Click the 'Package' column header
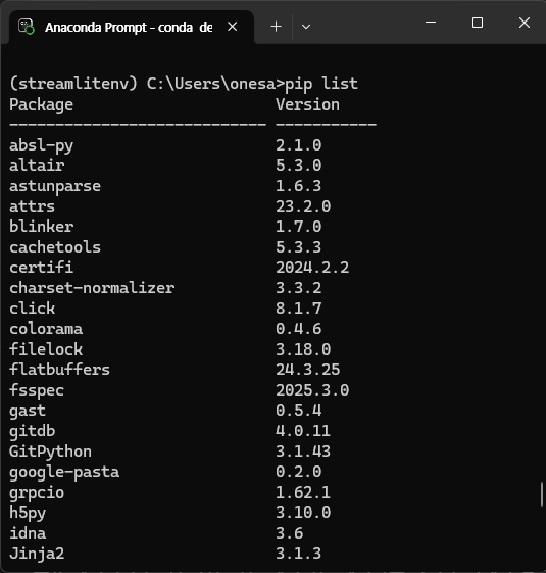Image resolution: width=546 pixels, height=573 pixels. point(41,105)
